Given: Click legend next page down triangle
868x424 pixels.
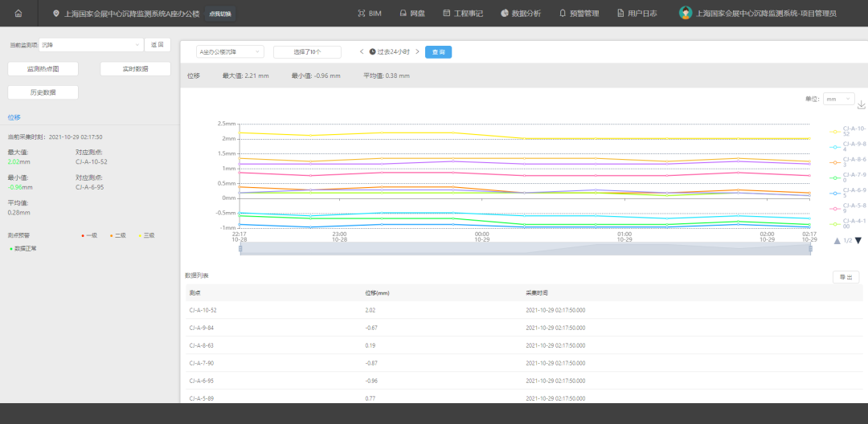Looking at the screenshot, I should point(858,240).
